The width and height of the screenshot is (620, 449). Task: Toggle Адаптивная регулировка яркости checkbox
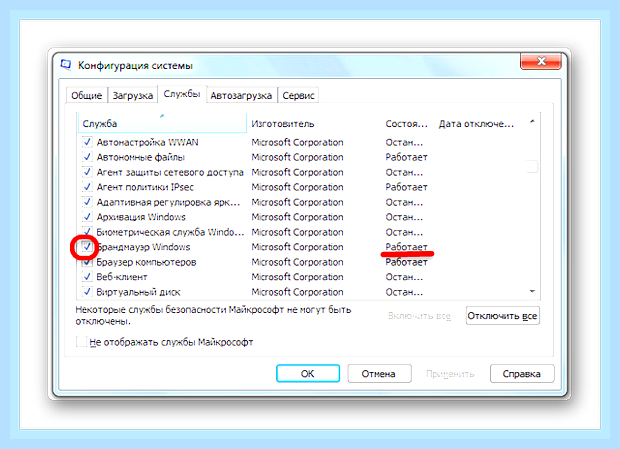click(87, 202)
